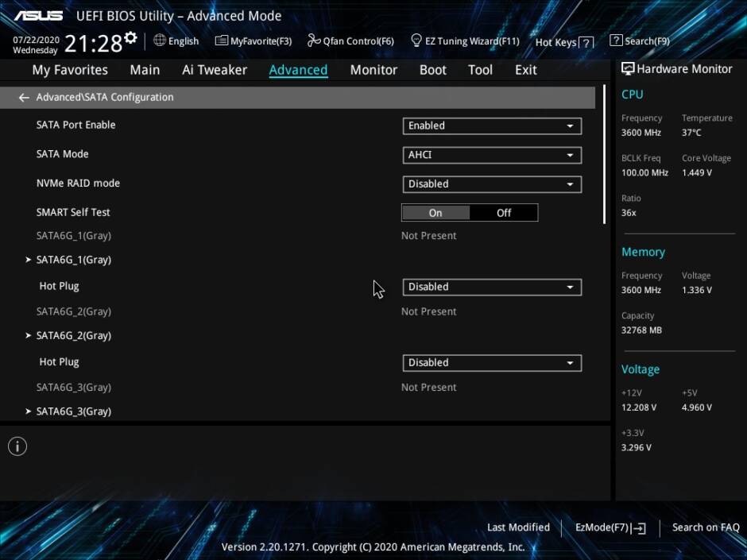Launch EZ Tuning Wizard lightbulb icon
The height and width of the screenshot is (560, 747).
(416, 41)
